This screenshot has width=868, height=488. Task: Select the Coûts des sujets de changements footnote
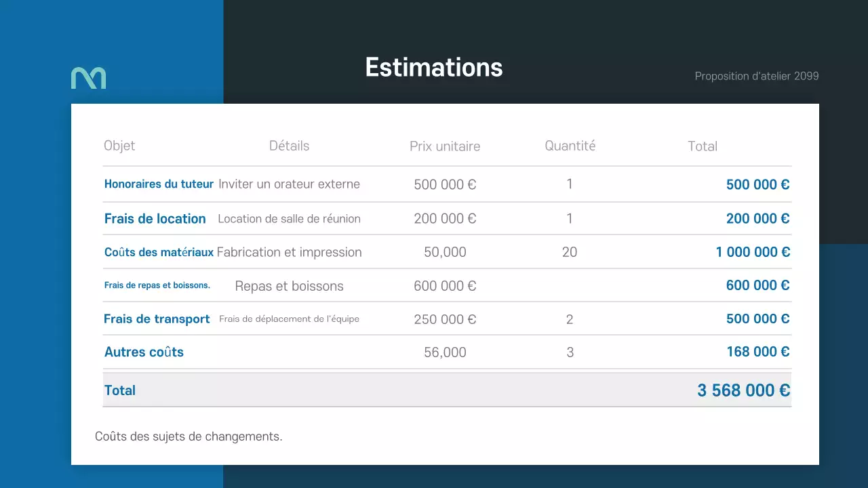[189, 436]
